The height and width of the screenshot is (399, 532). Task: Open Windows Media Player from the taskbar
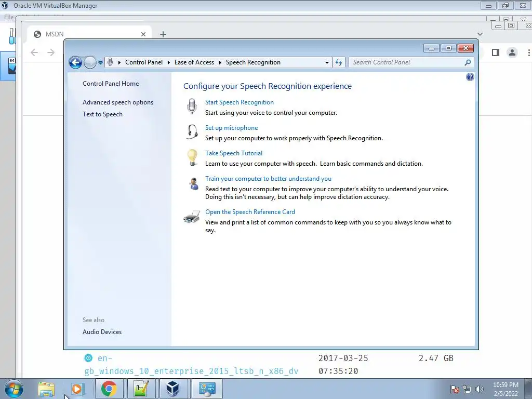click(77, 389)
